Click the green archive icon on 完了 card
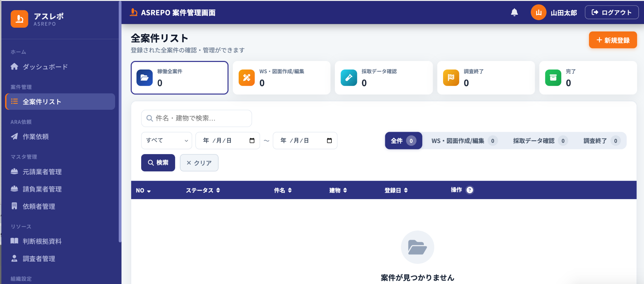Screen dimensions: 644x284 [x=553, y=78]
